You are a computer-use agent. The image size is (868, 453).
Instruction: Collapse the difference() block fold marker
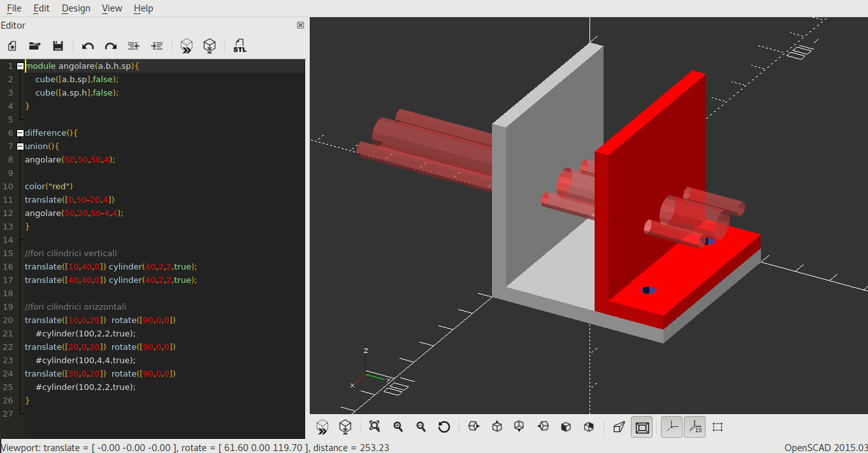pyautogui.click(x=20, y=133)
